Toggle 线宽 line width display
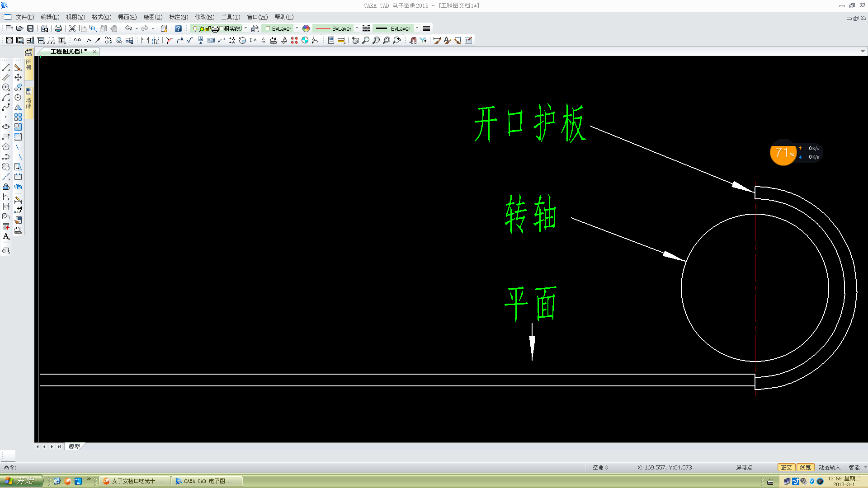Image resolution: width=868 pixels, height=488 pixels. [x=805, y=468]
